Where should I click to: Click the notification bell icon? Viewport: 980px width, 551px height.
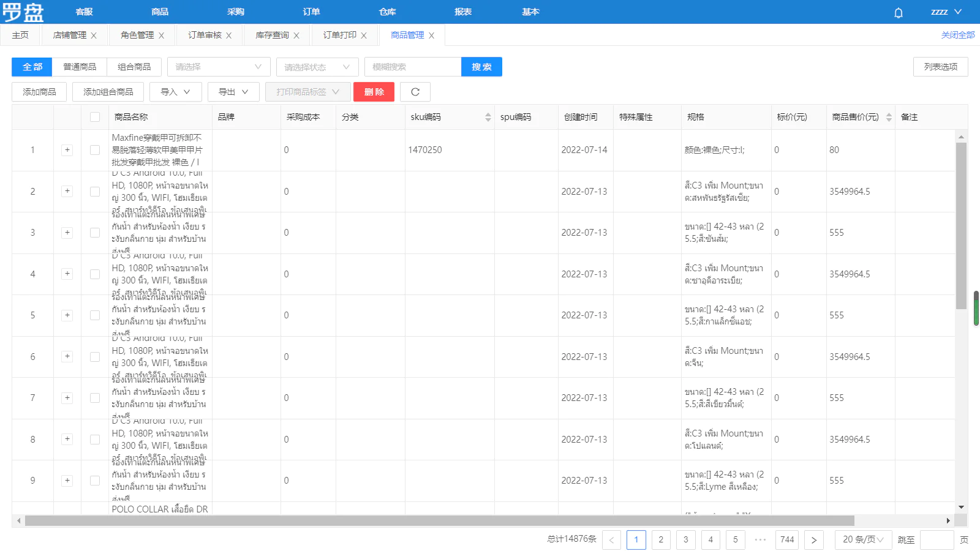(x=898, y=12)
